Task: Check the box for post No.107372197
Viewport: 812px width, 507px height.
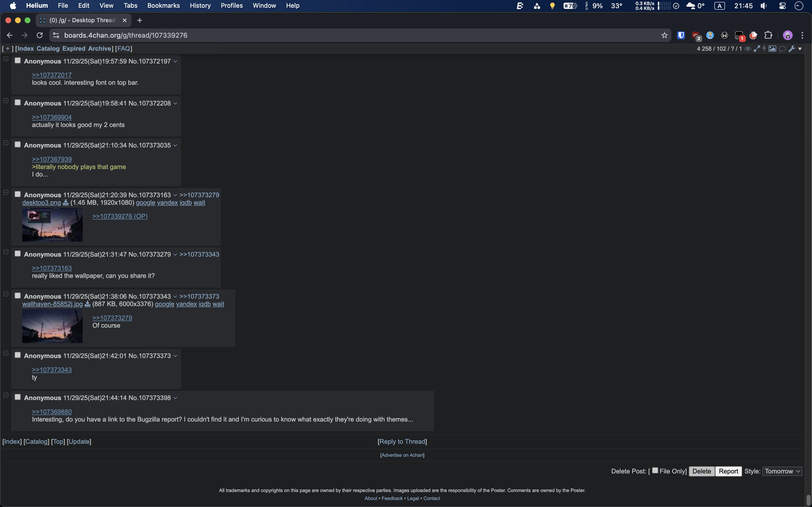Action: (18, 61)
